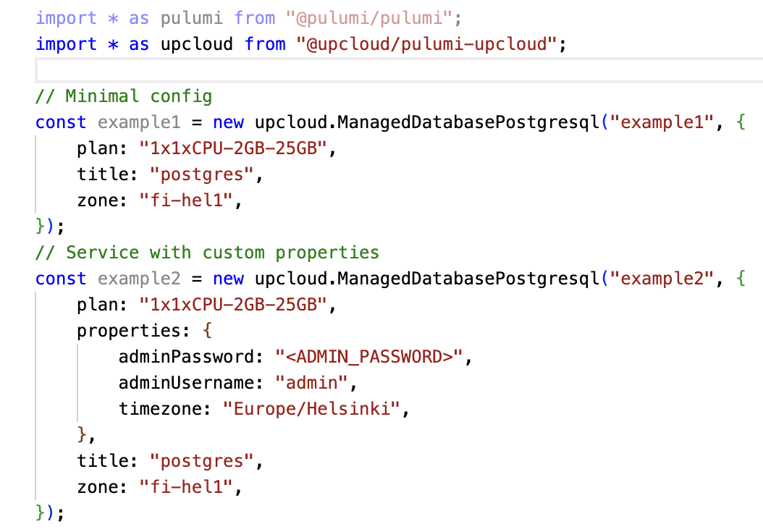Click the "postgres" title in example1 block

click(x=202, y=174)
